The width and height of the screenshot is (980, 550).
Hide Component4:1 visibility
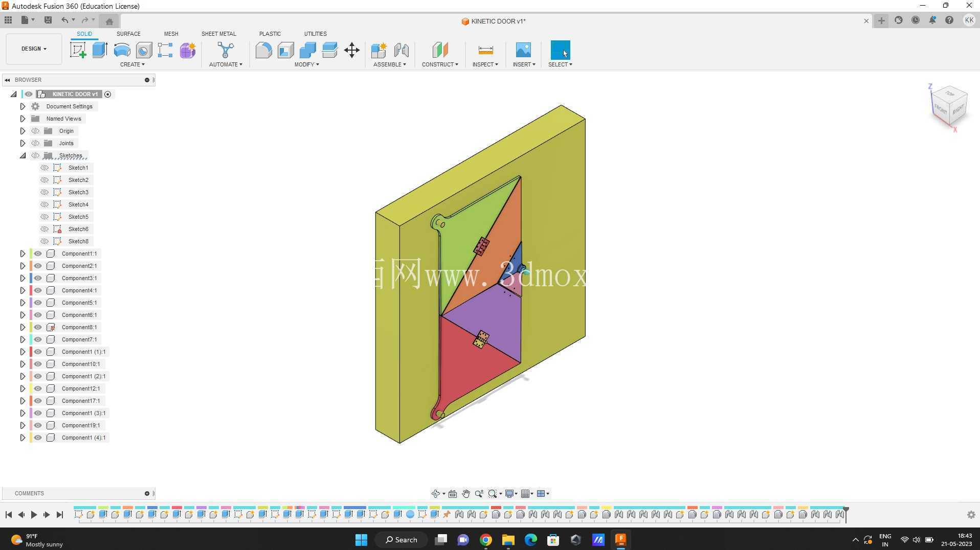(x=38, y=290)
